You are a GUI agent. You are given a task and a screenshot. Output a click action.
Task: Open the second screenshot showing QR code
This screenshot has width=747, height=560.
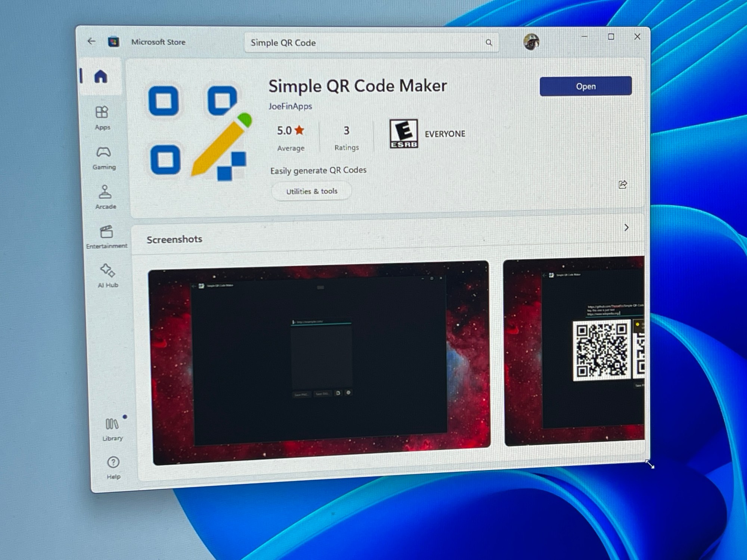point(574,351)
